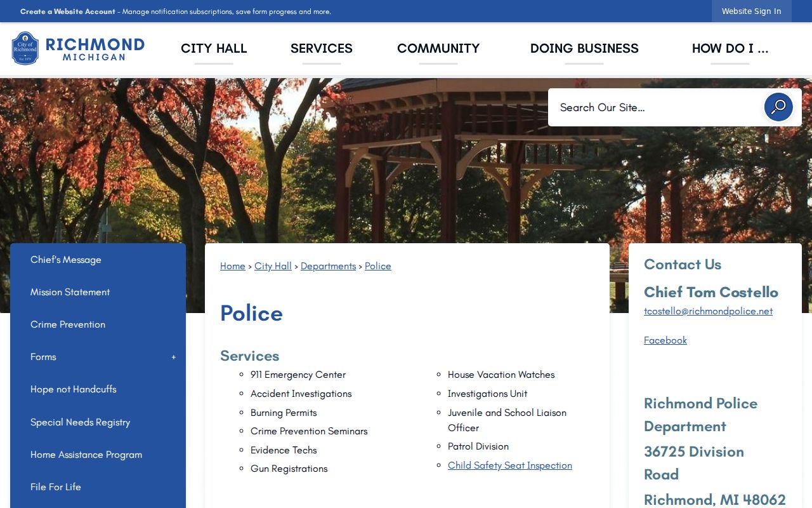Open the Doing Business menu
The width and height of the screenshot is (812, 508).
pyautogui.click(x=584, y=49)
